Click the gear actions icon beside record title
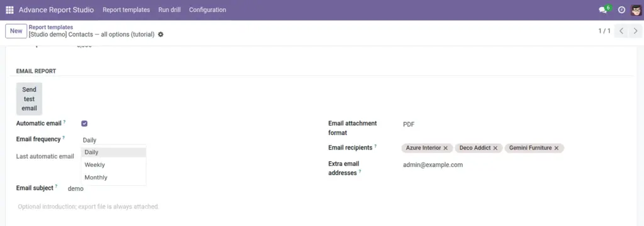Screen dimensions: 644x226 [160, 35]
